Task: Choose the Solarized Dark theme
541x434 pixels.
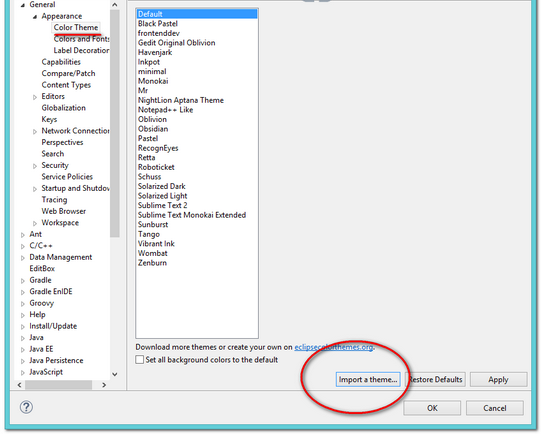Action: (162, 186)
